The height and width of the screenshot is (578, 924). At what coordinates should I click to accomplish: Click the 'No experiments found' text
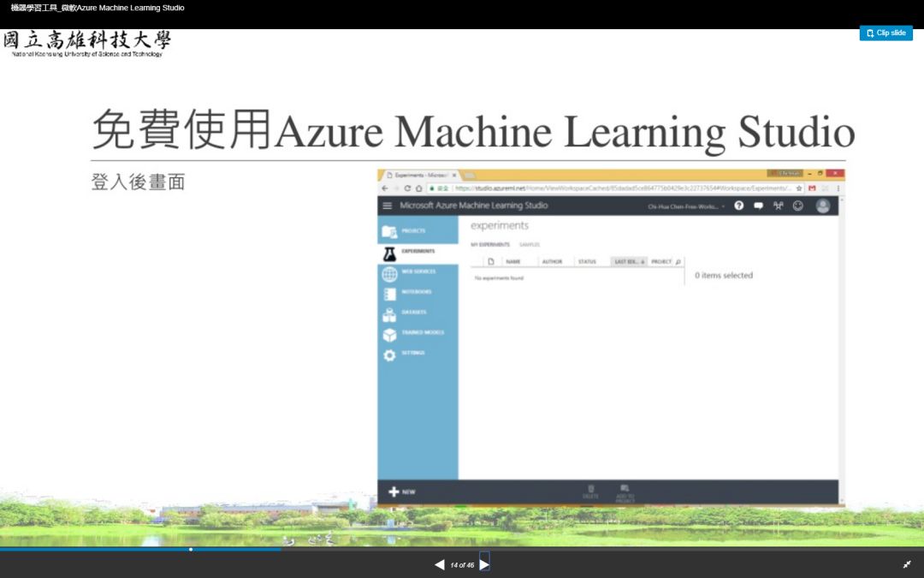click(x=499, y=277)
